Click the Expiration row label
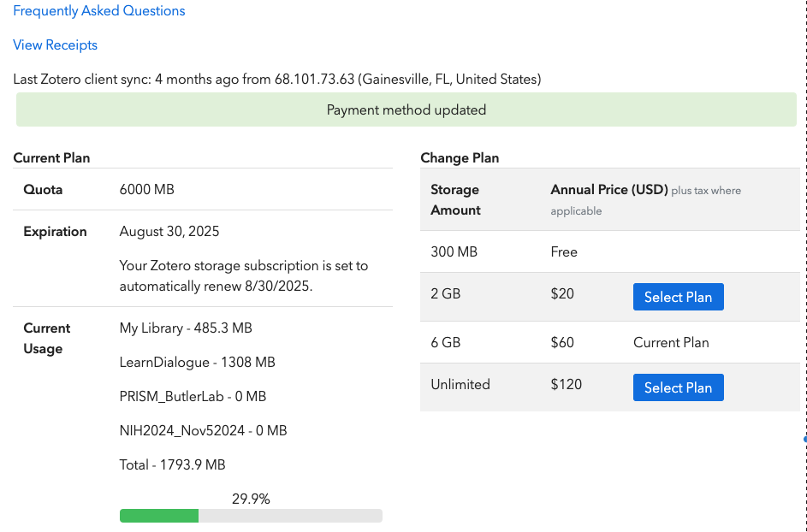This screenshot has height=532, width=807. [55, 232]
